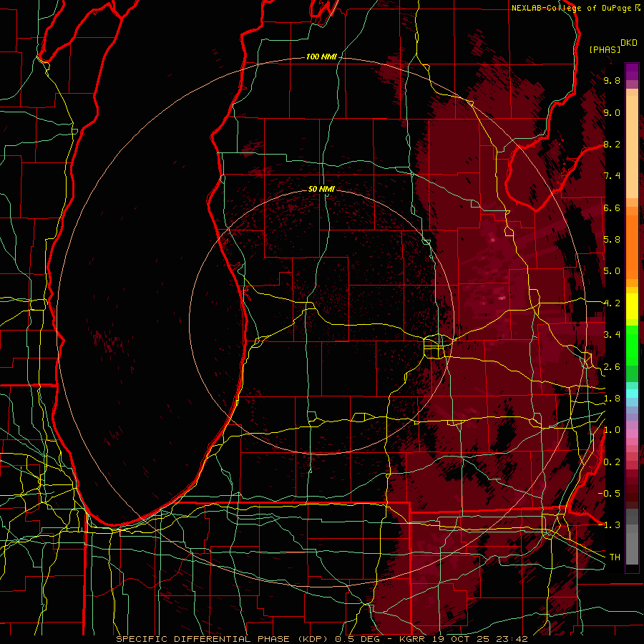The width and height of the screenshot is (644, 644).
Task: Click the 3.4 scale value
Action: pos(612,335)
